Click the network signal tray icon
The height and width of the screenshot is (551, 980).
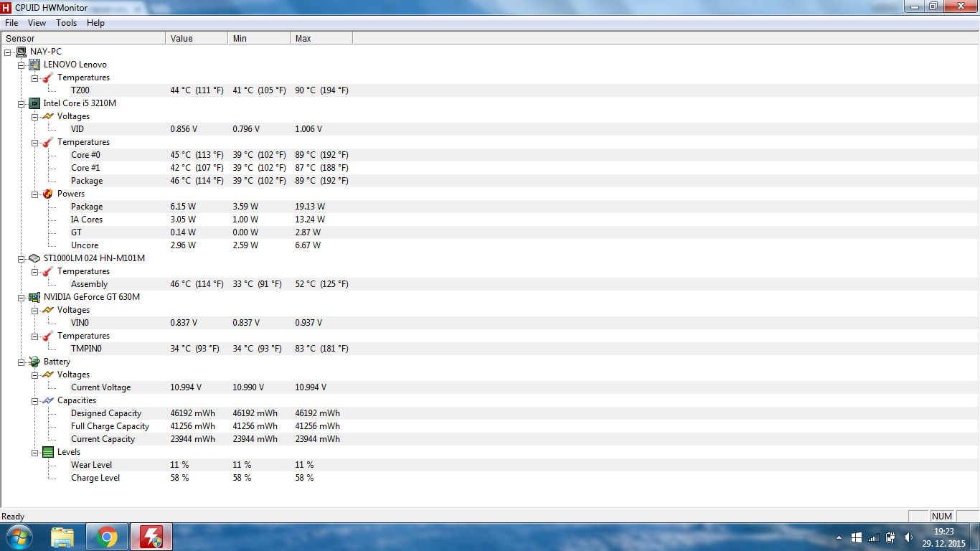coord(874,537)
